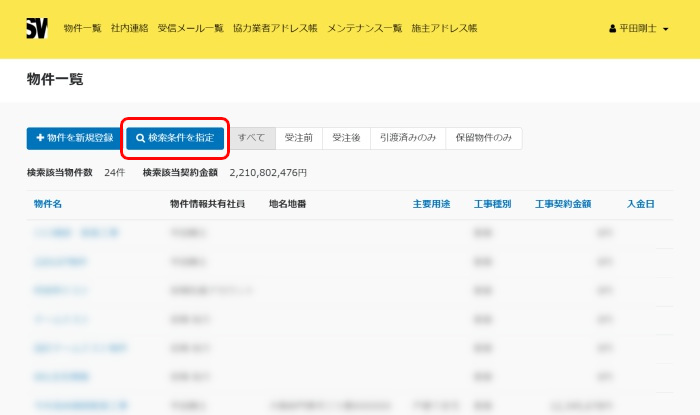Image resolution: width=700 pixels, height=415 pixels.
Task: Click the 2,210,802,476円 contract amount value
Action: pyautogui.click(x=268, y=173)
